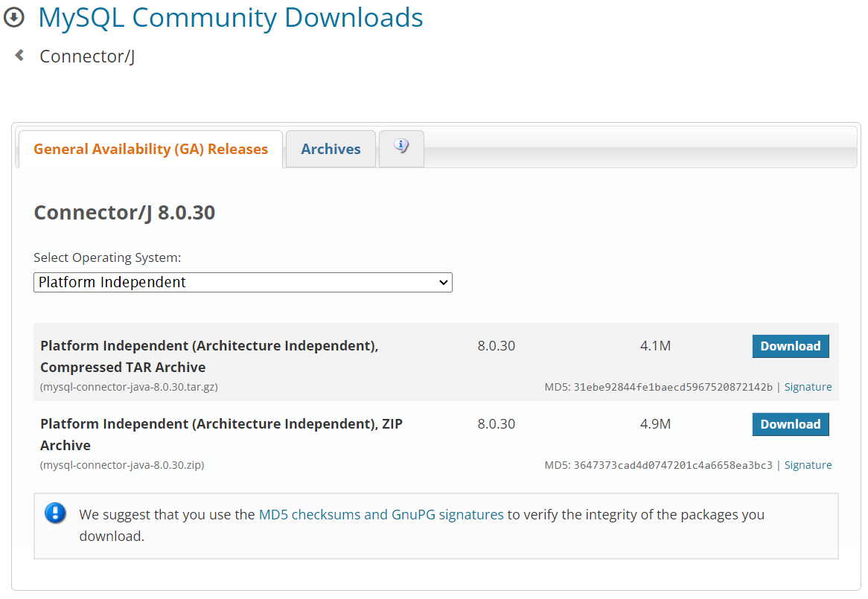Click version 8.0.30 in the ZIP row
This screenshot has height=599, width=868.
[496, 424]
